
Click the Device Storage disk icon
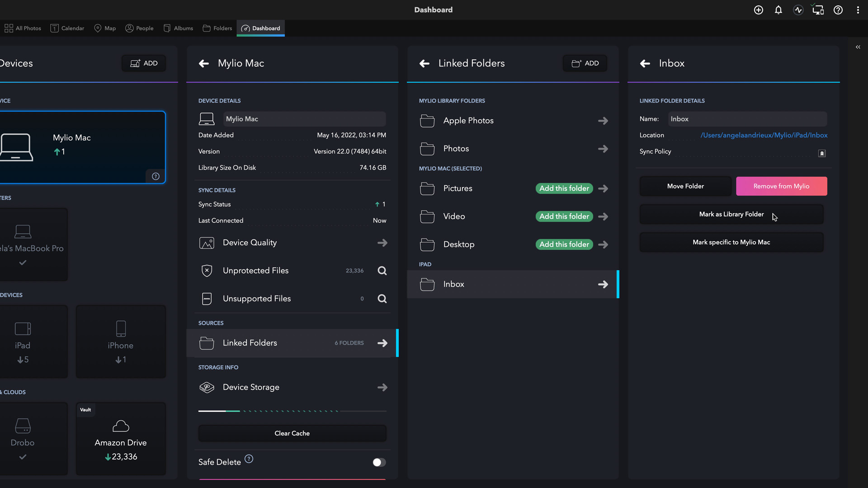[207, 387]
